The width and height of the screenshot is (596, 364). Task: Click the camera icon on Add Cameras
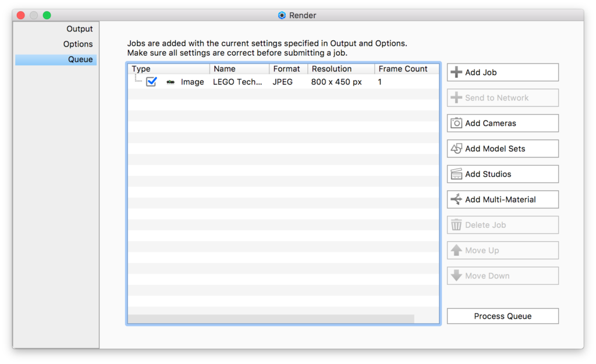pos(457,123)
